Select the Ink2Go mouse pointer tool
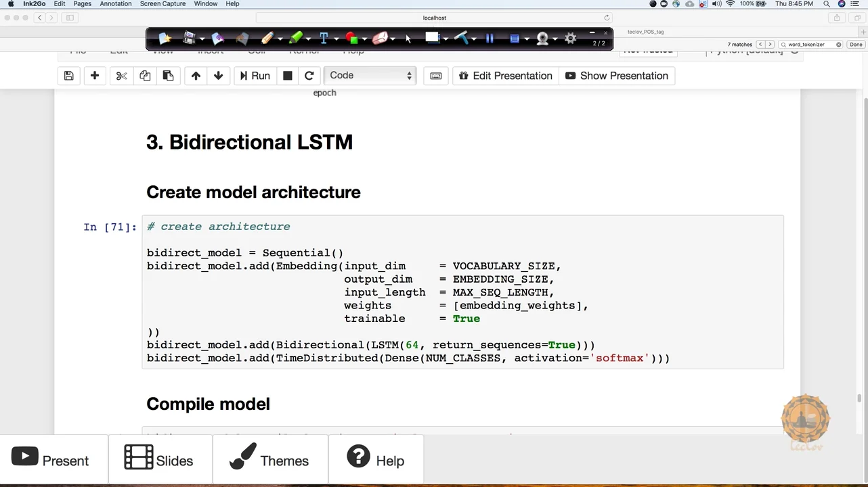Image resolution: width=868 pixels, height=487 pixels. 408,39
